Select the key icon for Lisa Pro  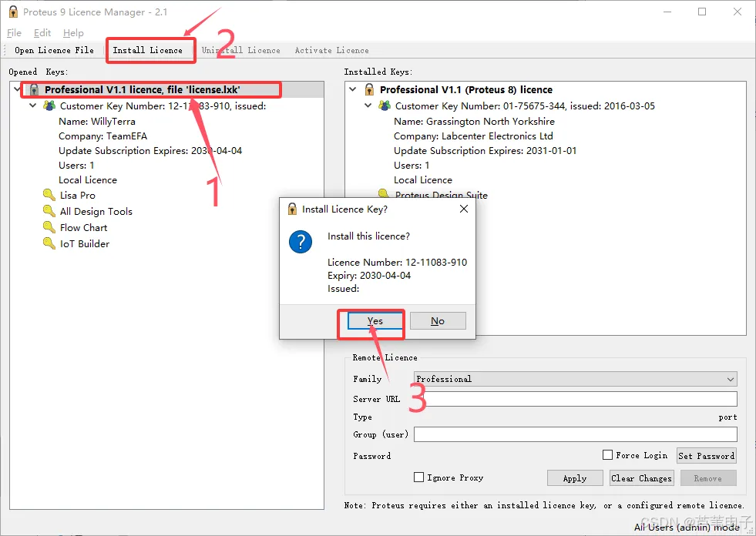pos(49,195)
